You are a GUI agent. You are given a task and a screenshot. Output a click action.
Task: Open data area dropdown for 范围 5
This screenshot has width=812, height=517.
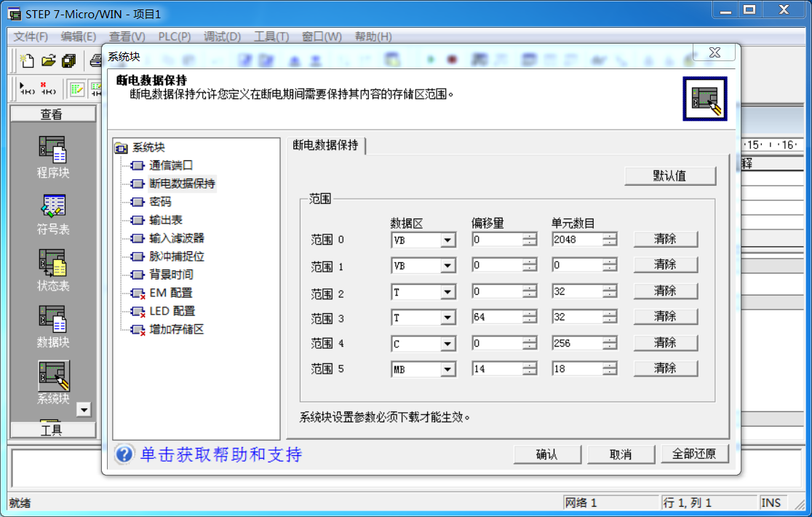[448, 369]
